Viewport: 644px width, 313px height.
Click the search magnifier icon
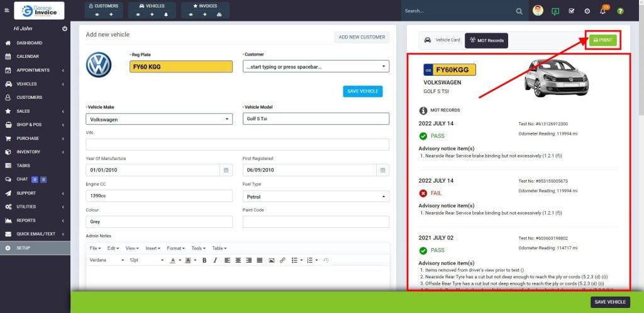(519, 11)
